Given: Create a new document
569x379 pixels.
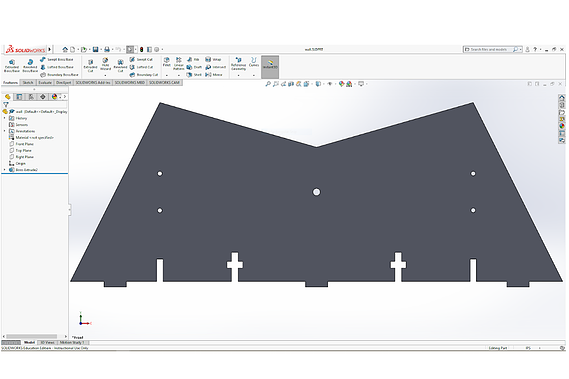Looking at the screenshot, I should click(x=73, y=49).
